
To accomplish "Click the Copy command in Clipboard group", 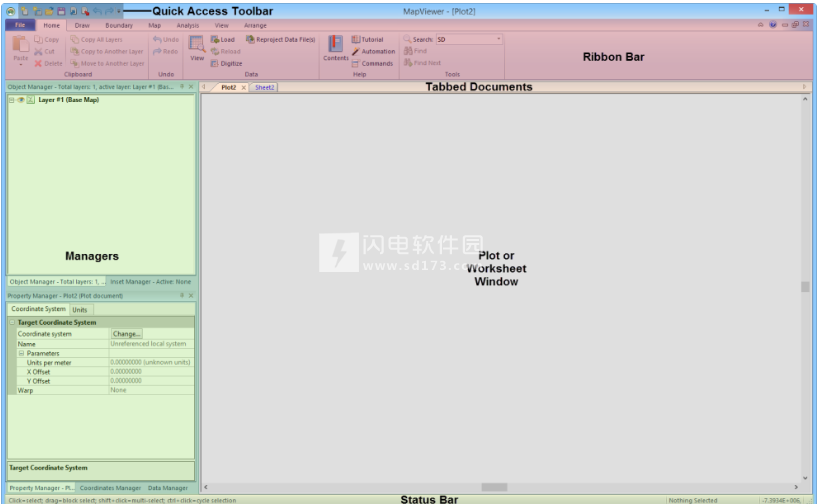I will (46, 40).
